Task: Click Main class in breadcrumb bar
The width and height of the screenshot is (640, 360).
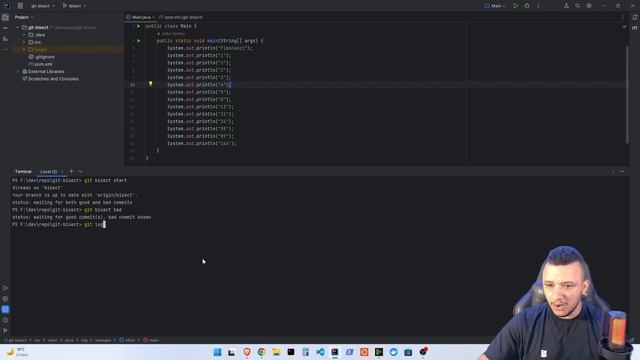Action: 128,340
